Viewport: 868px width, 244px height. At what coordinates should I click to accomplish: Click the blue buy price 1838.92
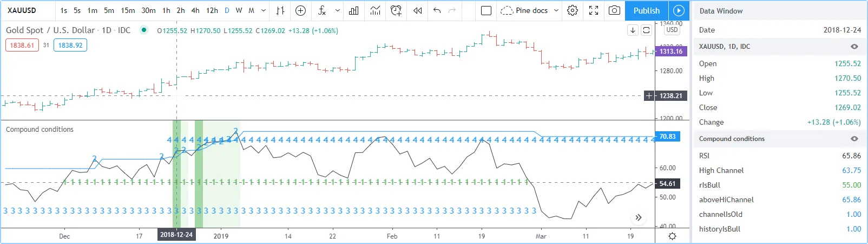pos(70,45)
